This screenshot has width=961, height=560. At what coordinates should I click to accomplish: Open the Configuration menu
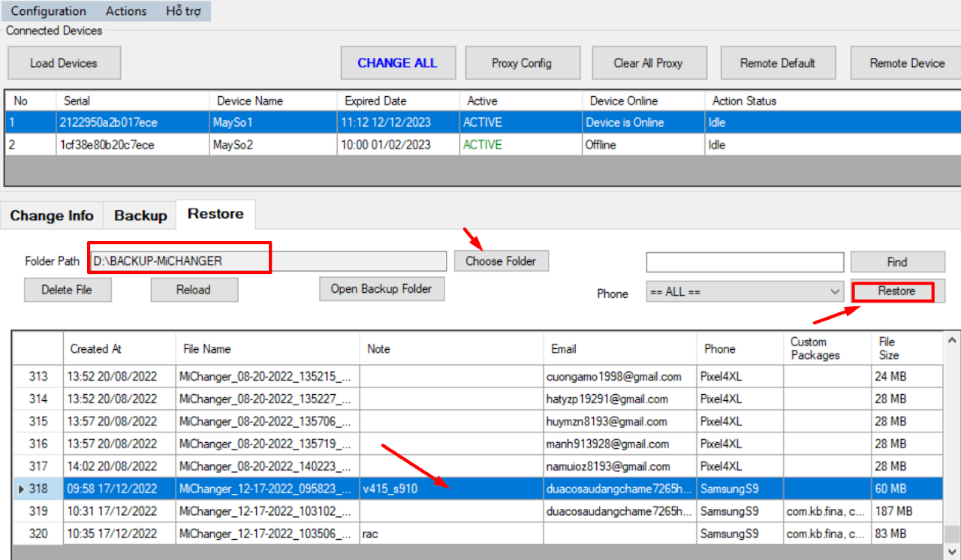click(48, 11)
